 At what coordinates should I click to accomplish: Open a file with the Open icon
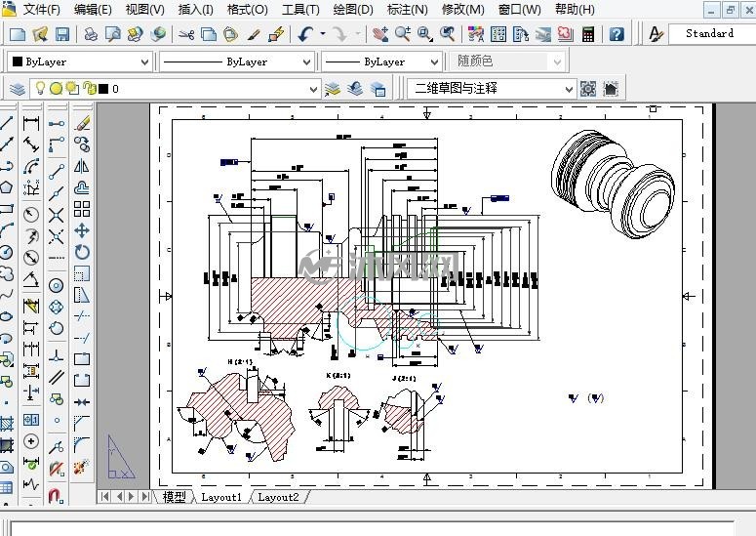[40, 34]
